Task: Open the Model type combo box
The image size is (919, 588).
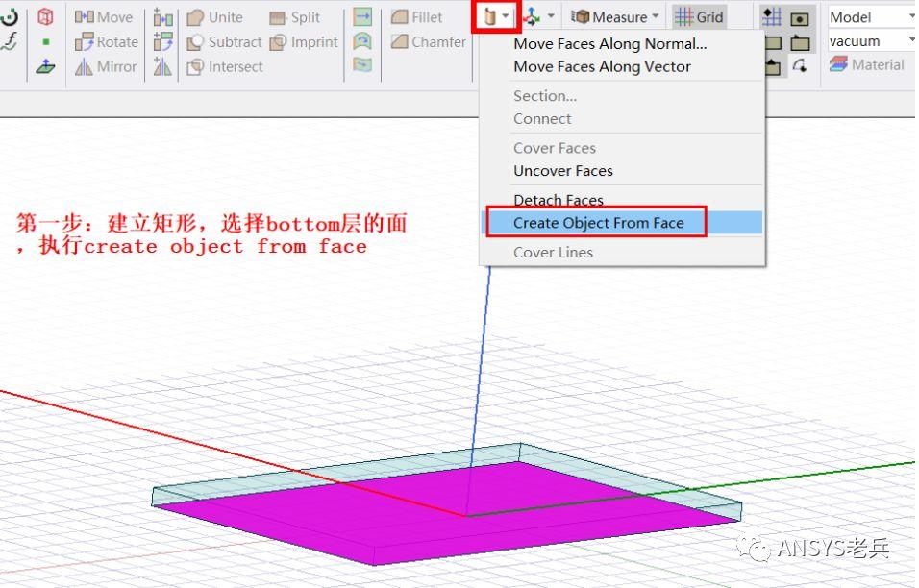Action: (872, 17)
